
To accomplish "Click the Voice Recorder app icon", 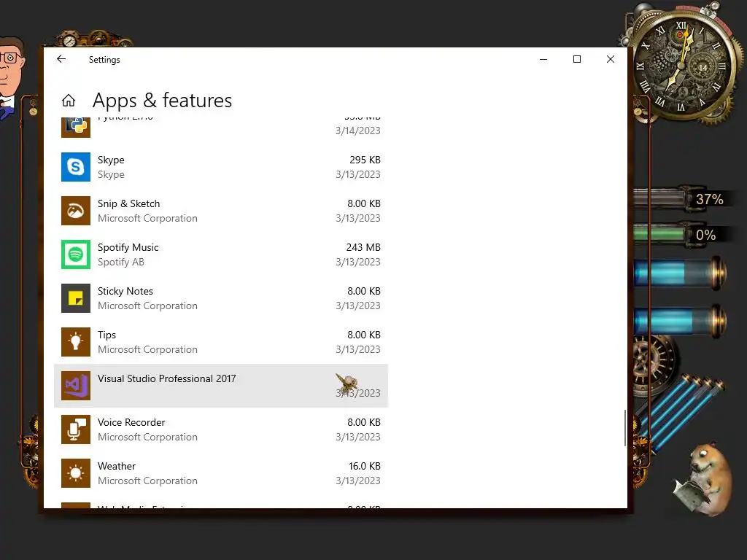I will click(76, 429).
